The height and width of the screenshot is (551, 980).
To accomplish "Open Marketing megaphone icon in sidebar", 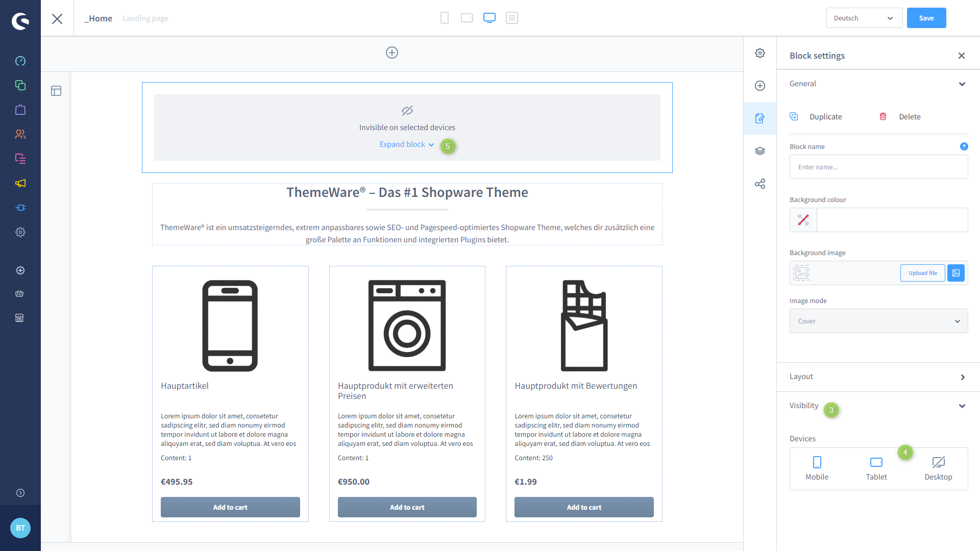I will tap(20, 183).
